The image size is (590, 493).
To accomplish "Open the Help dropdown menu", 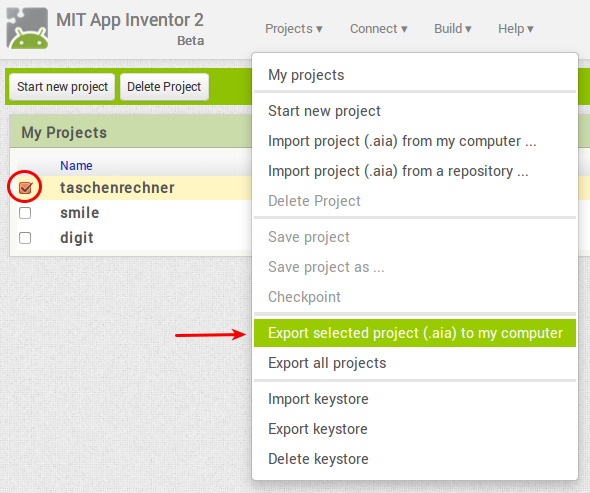I will point(515,29).
